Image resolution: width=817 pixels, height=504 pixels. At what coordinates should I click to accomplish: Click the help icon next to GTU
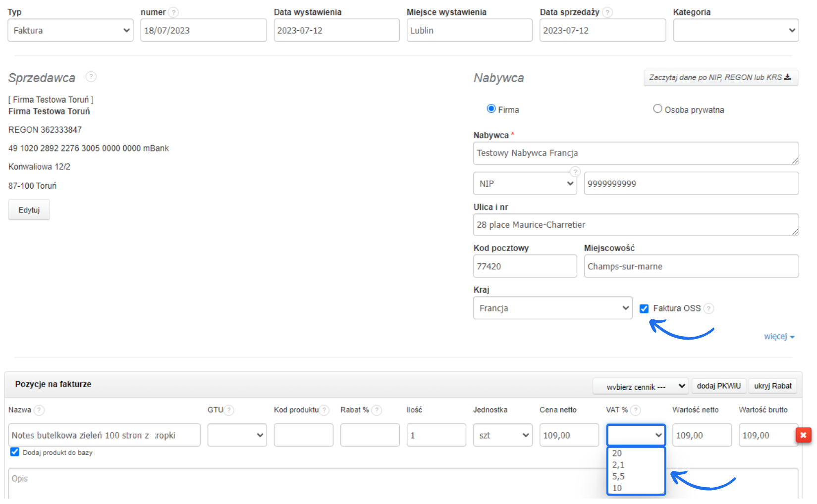[229, 410]
